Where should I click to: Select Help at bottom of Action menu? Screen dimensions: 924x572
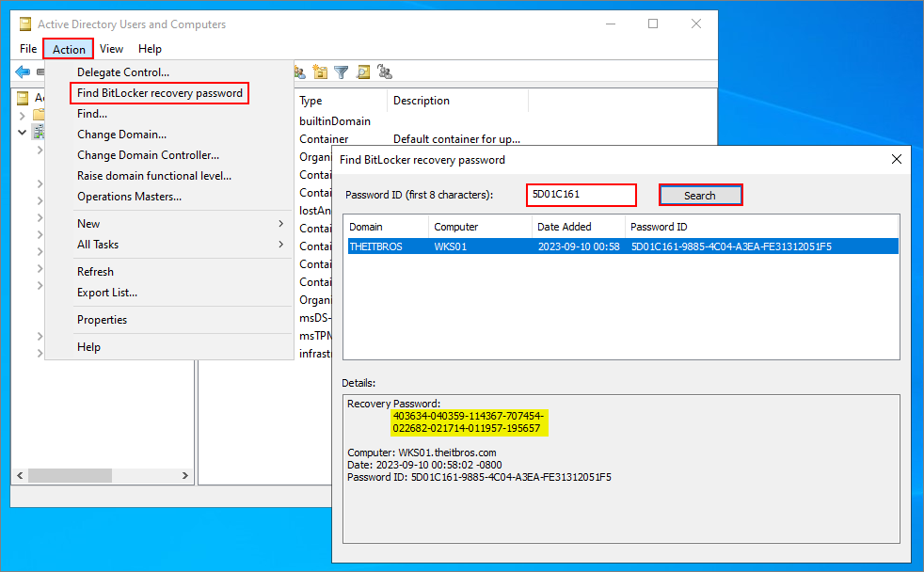[89, 347]
